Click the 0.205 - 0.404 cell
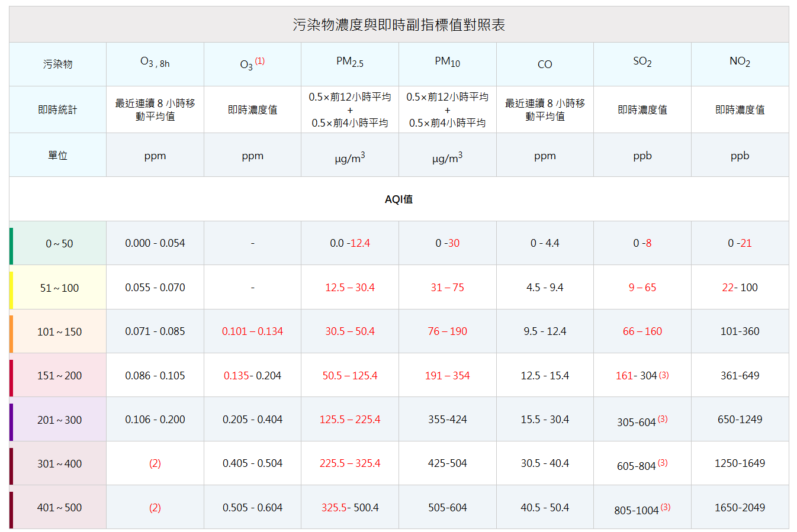This screenshot has height=532, width=797. pyautogui.click(x=252, y=419)
